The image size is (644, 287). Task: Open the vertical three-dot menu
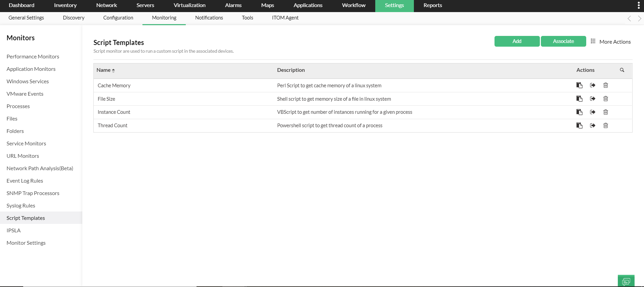click(x=638, y=5)
